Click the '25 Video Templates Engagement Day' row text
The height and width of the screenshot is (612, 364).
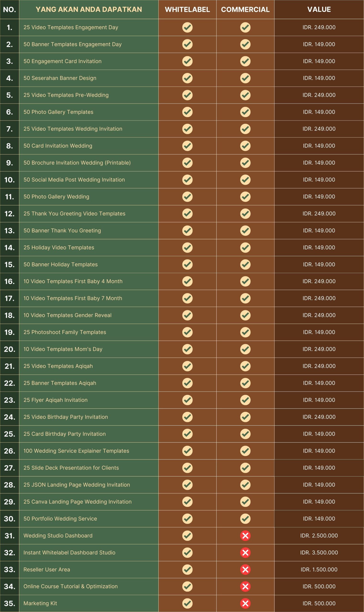click(71, 27)
